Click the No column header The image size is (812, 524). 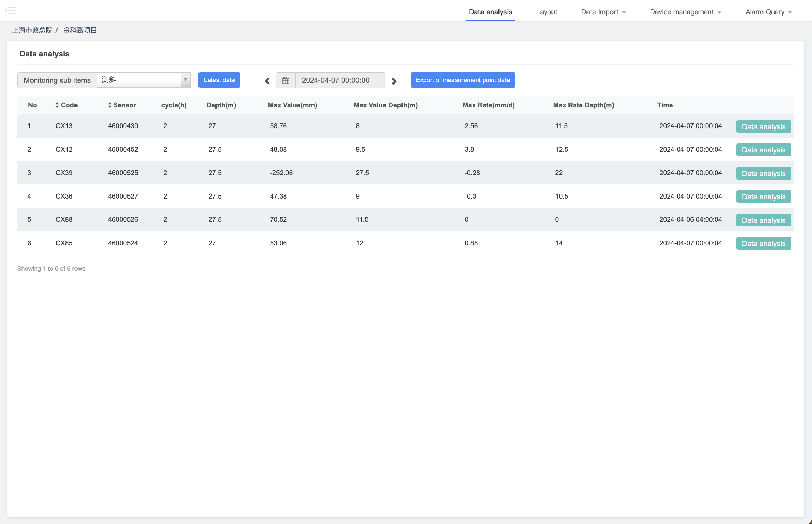[x=32, y=105]
